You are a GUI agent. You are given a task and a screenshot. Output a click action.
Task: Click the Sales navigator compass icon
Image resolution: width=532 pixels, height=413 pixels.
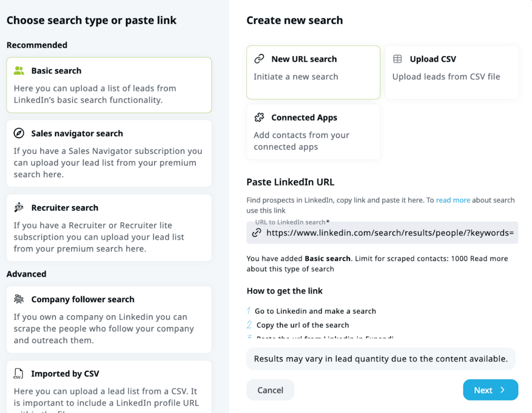19,134
